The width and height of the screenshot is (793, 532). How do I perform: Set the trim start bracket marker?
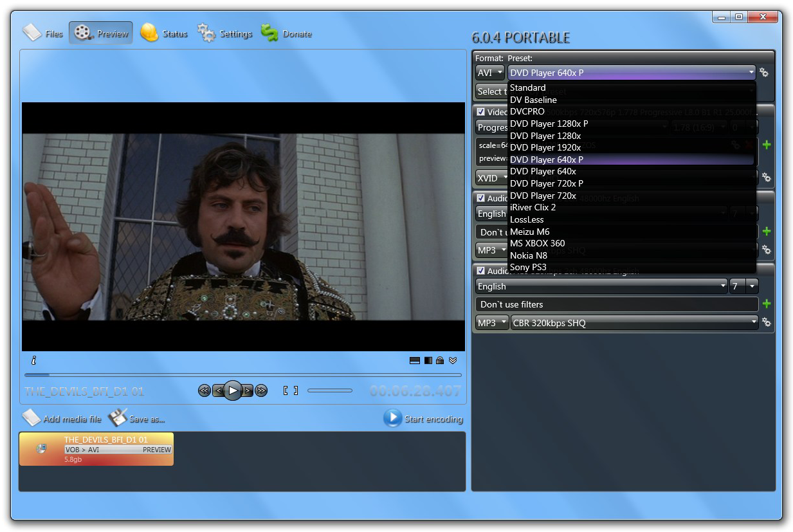(x=286, y=390)
